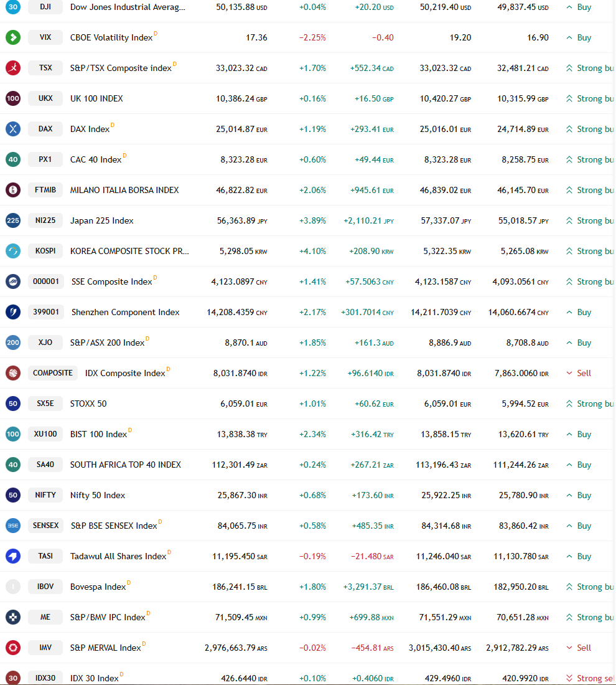The height and width of the screenshot is (685, 616).
Task: Open UK 100 INDEX link
Action: click(96, 99)
